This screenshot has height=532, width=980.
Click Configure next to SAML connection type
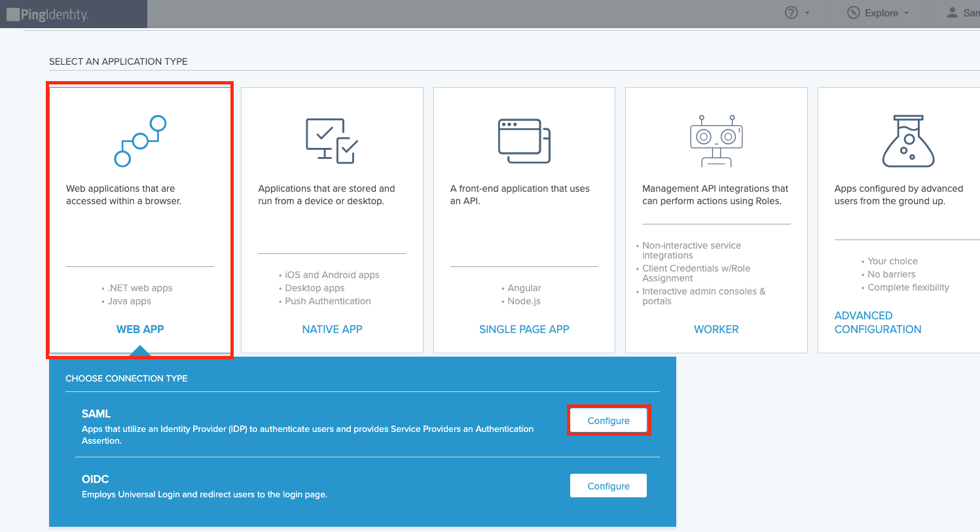[608, 420]
